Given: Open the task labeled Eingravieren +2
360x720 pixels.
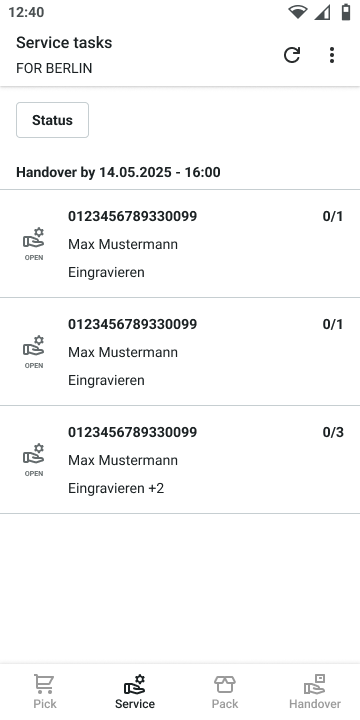Looking at the screenshot, I should tap(180, 460).
